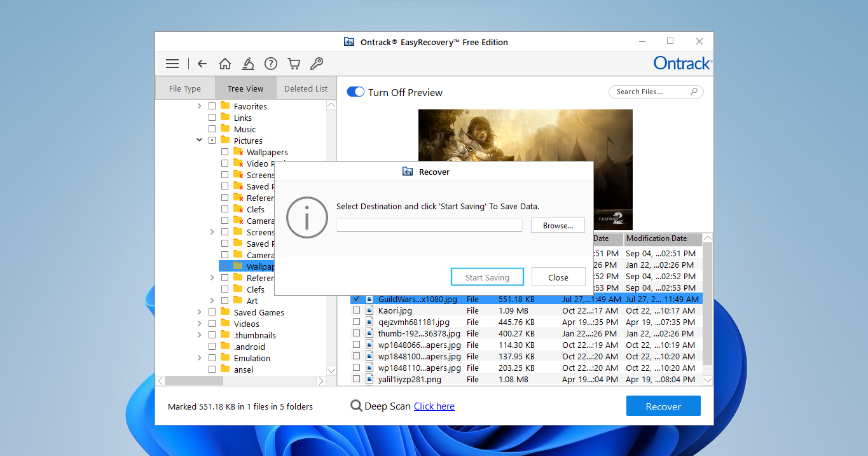Return to the Home screen icon
The height and width of the screenshot is (456, 868).
(224, 64)
